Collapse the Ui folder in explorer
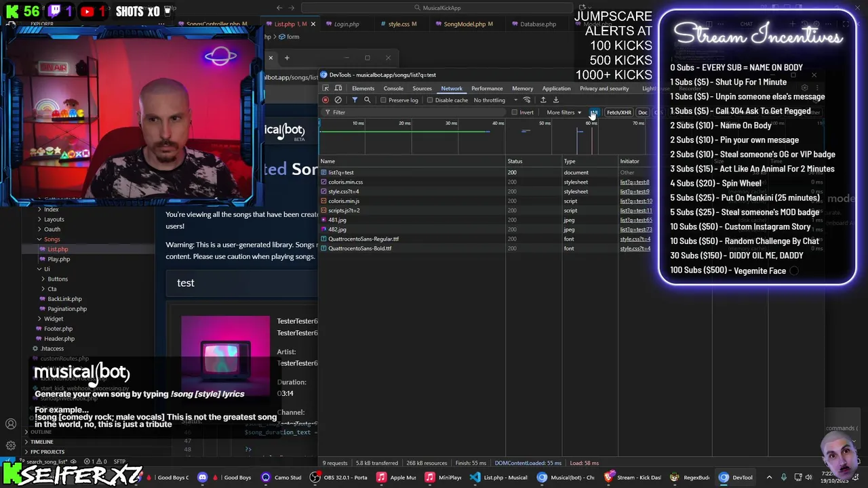The width and height of the screenshot is (868, 488). coord(46,269)
